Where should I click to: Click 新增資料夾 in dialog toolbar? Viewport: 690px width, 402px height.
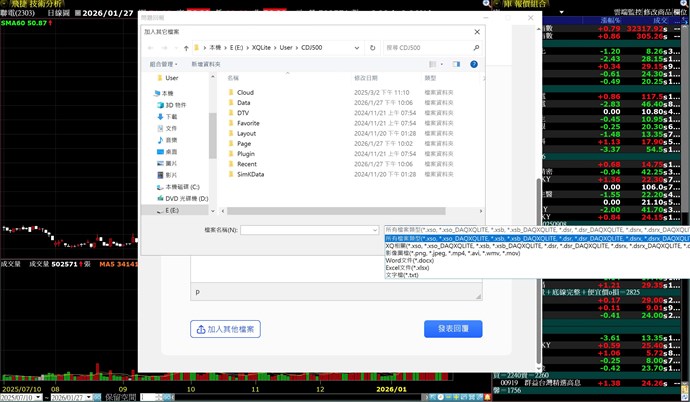[x=206, y=64]
